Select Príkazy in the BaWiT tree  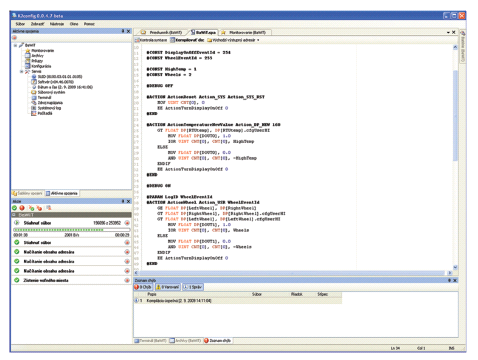(x=34, y=61)
